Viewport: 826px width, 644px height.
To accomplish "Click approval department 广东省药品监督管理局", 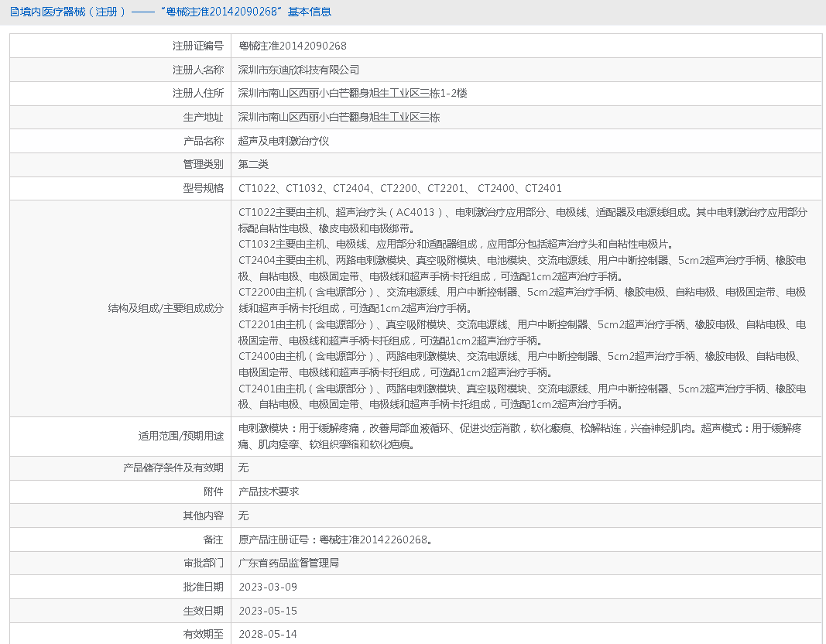I will click(288, 563).
